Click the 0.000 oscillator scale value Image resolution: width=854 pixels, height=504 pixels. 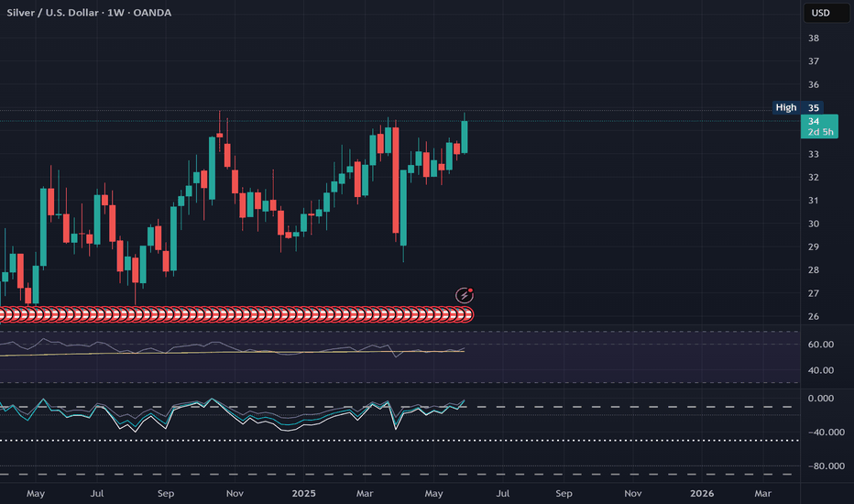point(821,399)
